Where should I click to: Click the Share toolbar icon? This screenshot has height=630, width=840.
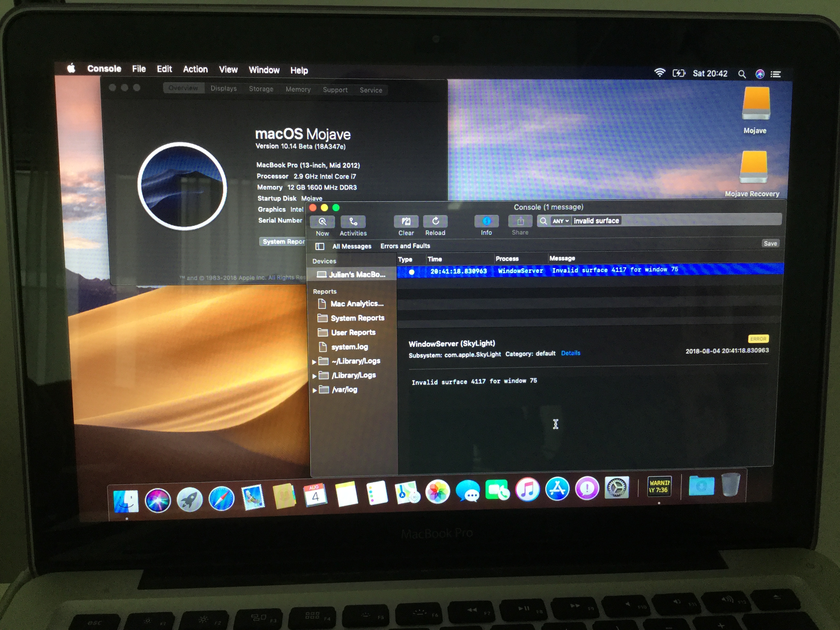520,221
